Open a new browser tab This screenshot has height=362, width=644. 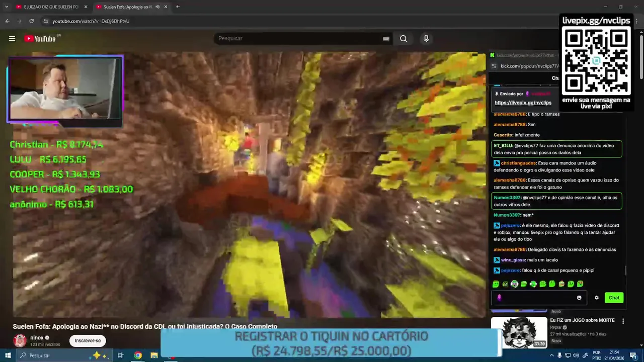tap(178, 7)
